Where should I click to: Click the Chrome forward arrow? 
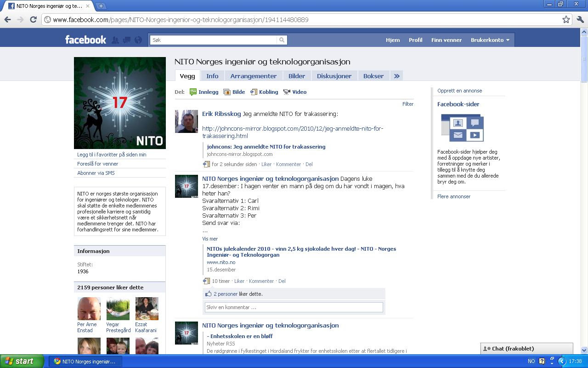pyautogui.click(x=20, y=19)
